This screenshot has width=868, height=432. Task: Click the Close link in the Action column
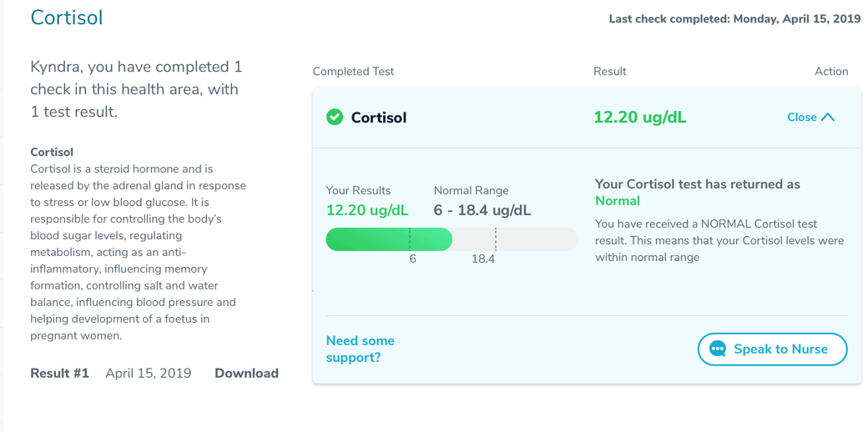tap(802, 118)
